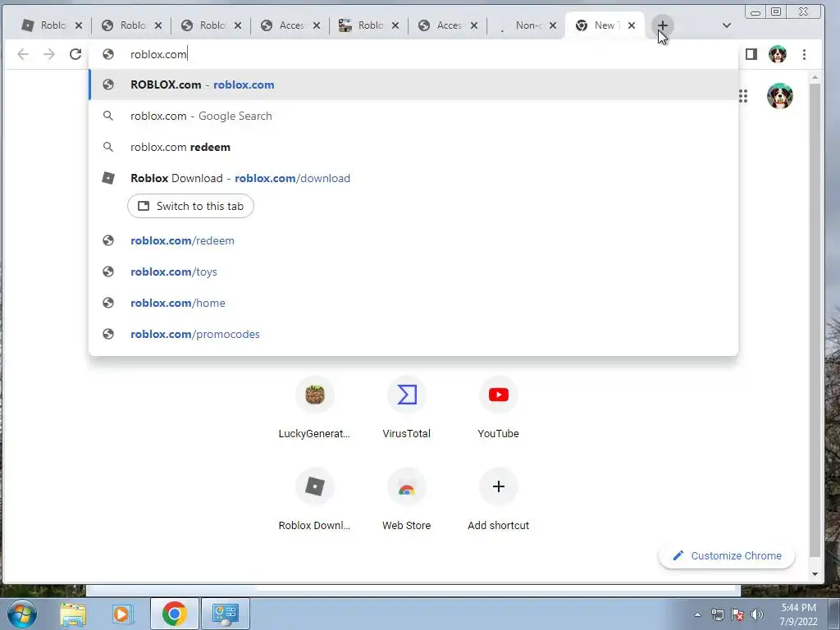Toggle the side panel icon
This screenshot has width=840, height=630.
point(751,54)
